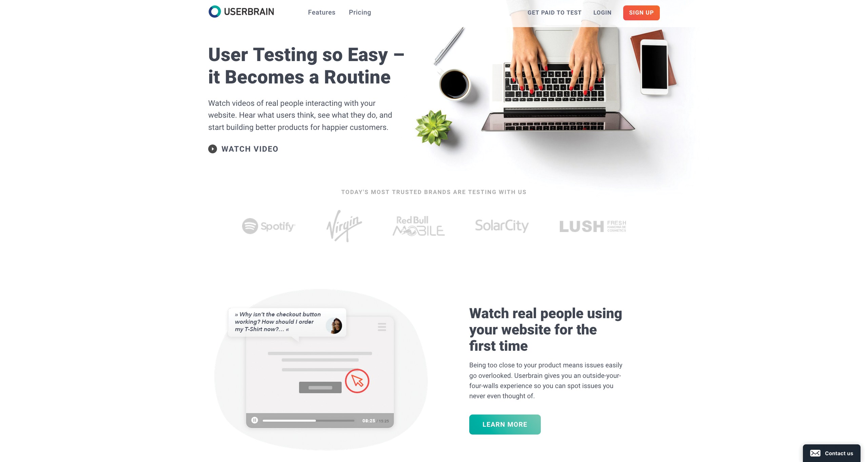Click the play button icon for Watch Video
Image resolution: width=868 pixels, height=462 pixels.
pos(212,149)
